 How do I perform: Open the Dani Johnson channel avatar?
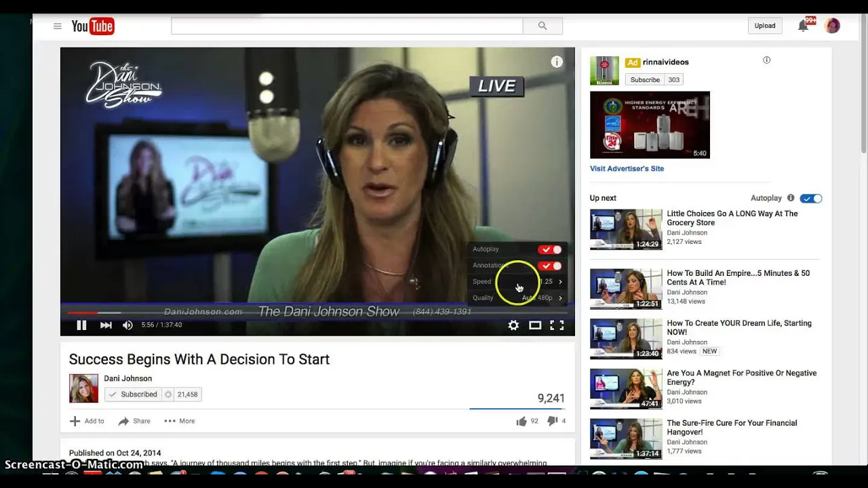coord(83,388)
